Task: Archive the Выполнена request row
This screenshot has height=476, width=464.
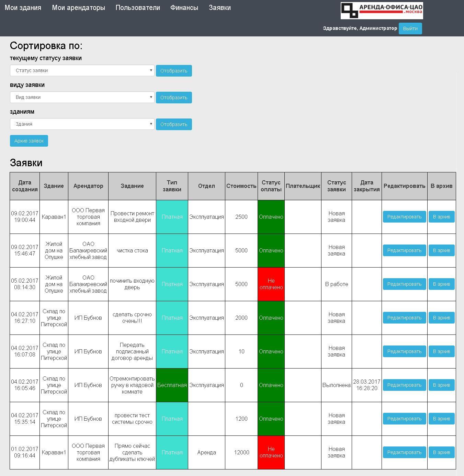Action: click(441, 385)
